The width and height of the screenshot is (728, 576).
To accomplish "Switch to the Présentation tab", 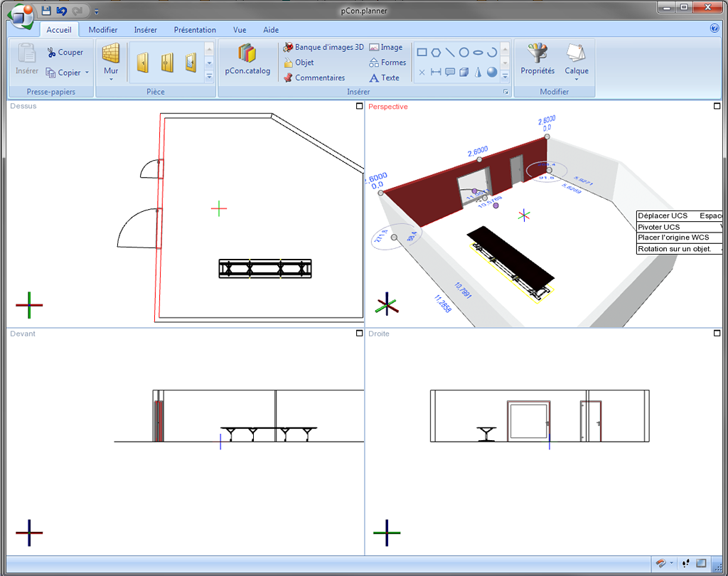I will 195,30.
